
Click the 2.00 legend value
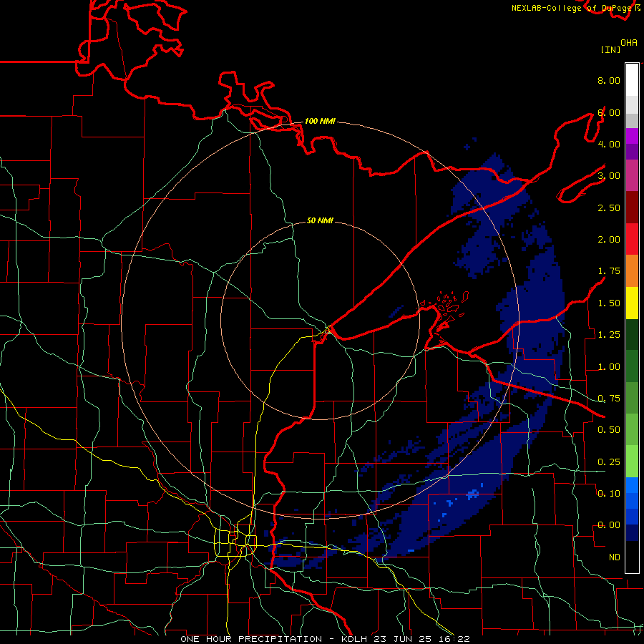pyautogui.click(x=609, y=240)
